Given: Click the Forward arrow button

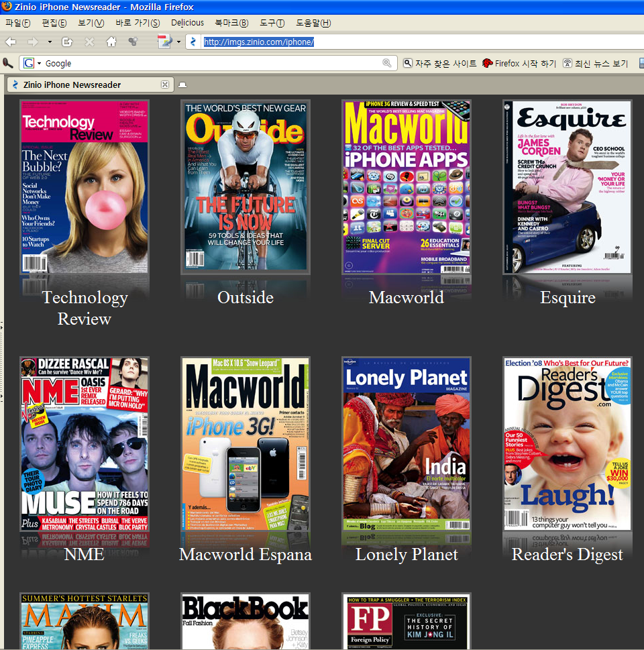Looking at the screenshot, I should point(32,42).
